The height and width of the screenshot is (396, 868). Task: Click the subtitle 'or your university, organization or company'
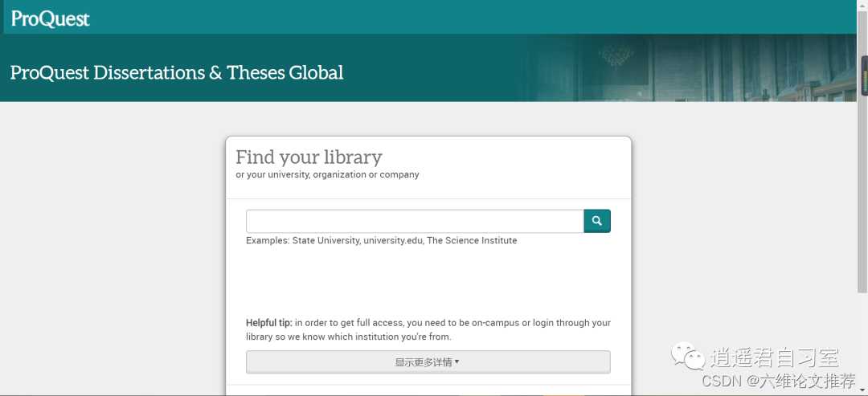pos(327,175)
